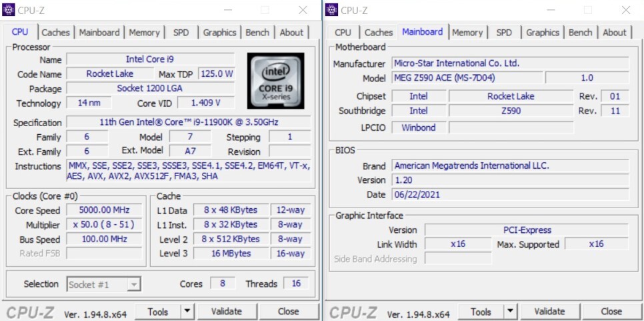This screenshot has height=321, width=644.
Task: Click the 14 nm technology value
Action: [x=89, y=103]
